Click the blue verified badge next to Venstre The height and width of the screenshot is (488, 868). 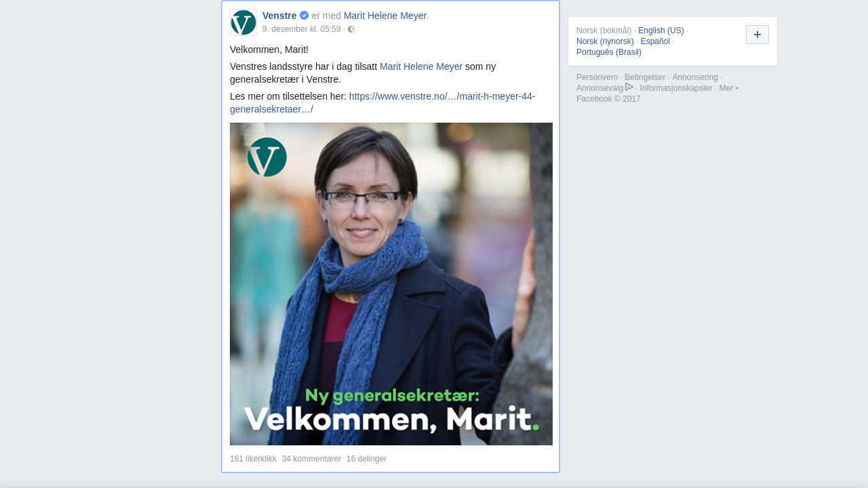[304, 16]
